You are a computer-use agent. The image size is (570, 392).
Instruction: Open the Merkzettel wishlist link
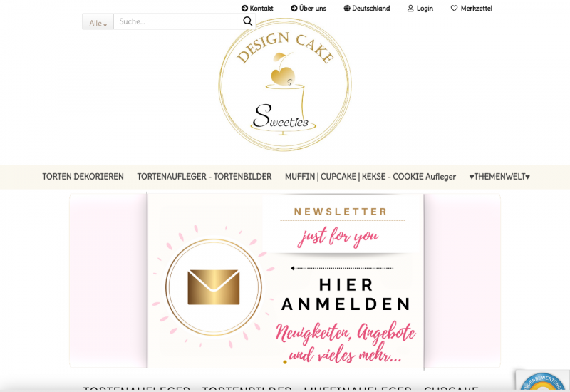coord(472,9)
